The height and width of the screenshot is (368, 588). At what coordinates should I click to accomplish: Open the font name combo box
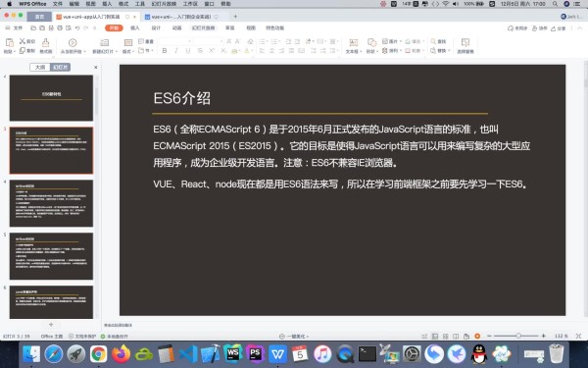click(x=175, y=41)
